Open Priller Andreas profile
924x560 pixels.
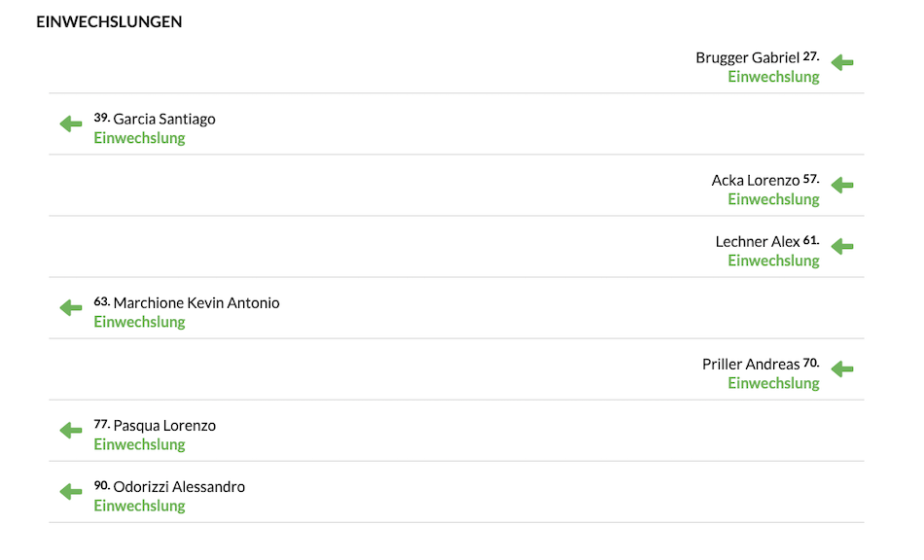(751, 364)
